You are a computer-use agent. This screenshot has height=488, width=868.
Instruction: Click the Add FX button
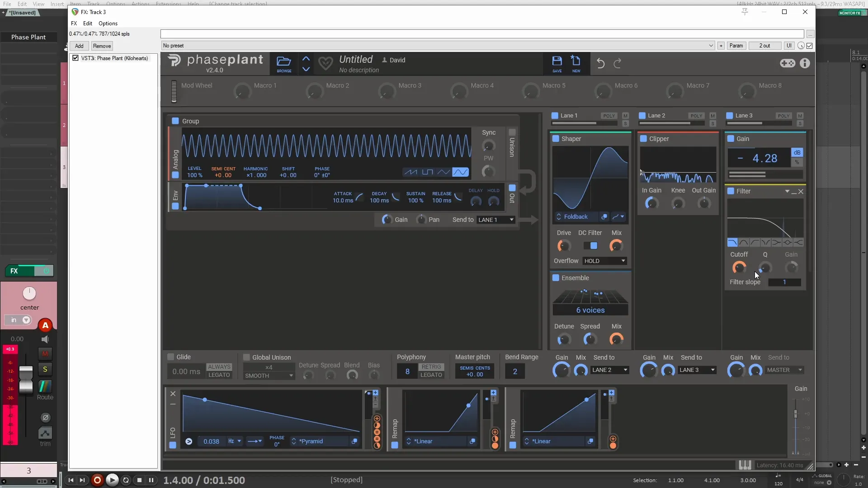(x=79, y=46)
